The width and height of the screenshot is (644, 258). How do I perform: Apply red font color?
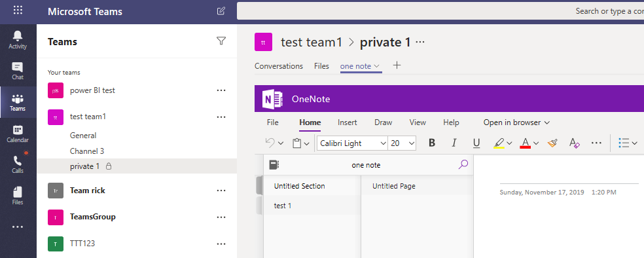coord(525,143)
